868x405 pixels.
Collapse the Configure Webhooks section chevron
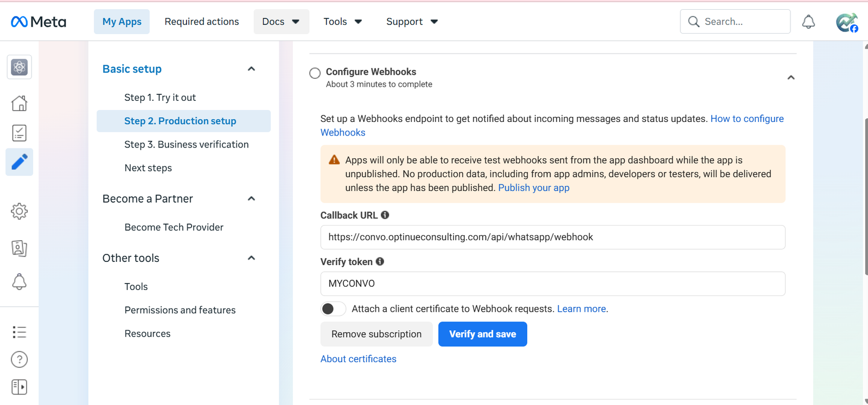(791, 78)
